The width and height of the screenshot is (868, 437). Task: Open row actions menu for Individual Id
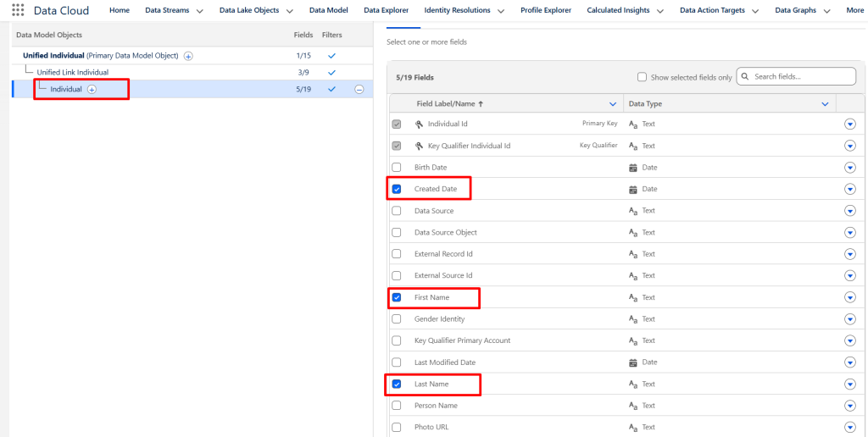[851, 124]
